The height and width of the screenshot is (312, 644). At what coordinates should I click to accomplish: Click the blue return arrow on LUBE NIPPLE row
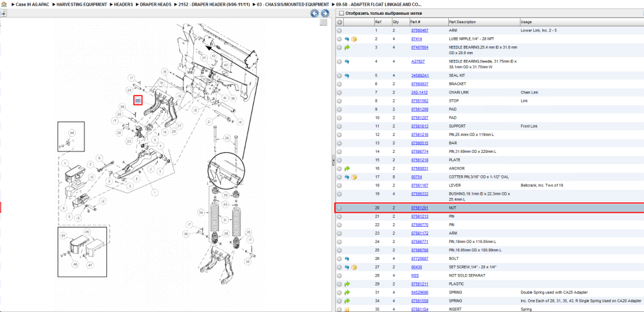(346, 39)
